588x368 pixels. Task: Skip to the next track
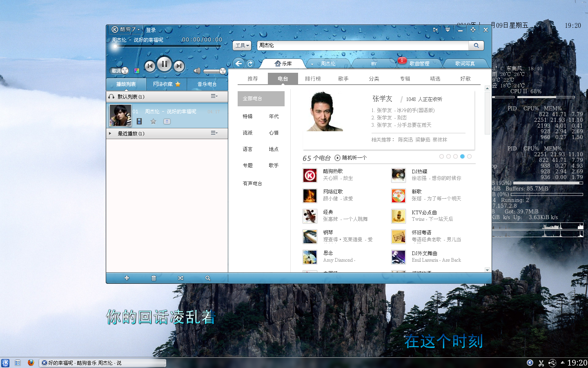tap(179, 66)
